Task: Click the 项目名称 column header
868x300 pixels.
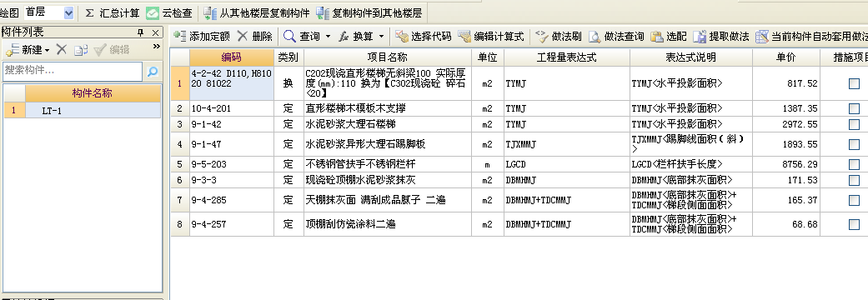Action: point(388,57)
